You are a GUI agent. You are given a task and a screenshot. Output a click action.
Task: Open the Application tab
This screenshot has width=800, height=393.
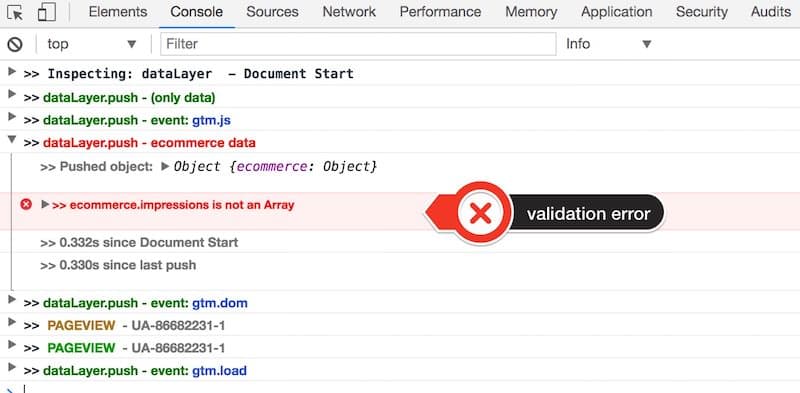coord(616,12)
